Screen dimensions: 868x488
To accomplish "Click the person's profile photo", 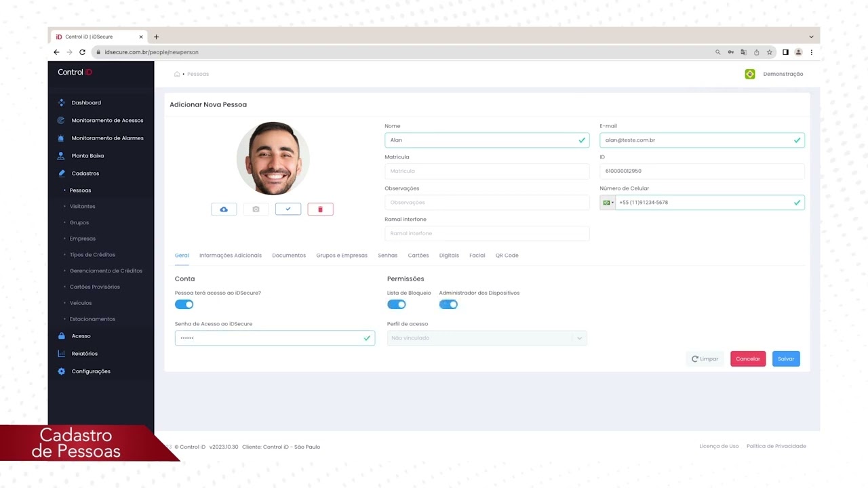I will (273, 159).
